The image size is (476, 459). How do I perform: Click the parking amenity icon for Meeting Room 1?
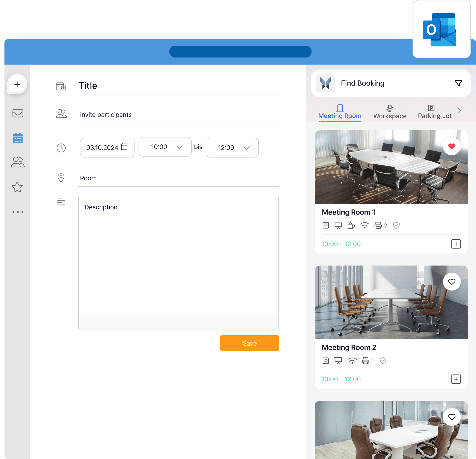pyautogui.click(x=325, y=225)
